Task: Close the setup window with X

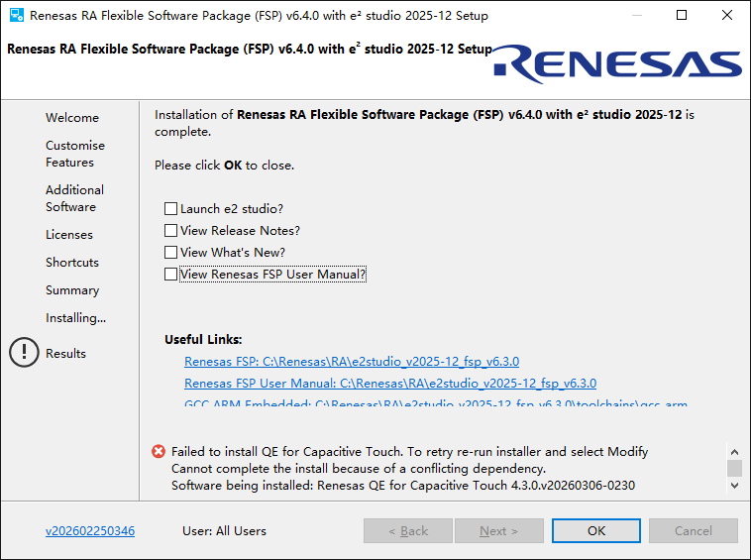Action: point(727,15)
